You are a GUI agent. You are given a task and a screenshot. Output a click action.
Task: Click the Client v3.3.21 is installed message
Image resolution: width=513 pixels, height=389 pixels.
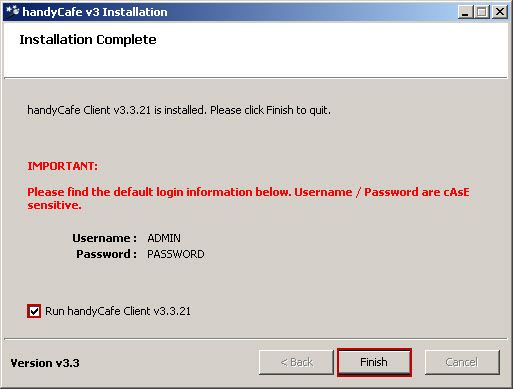(x=179, y=110)
